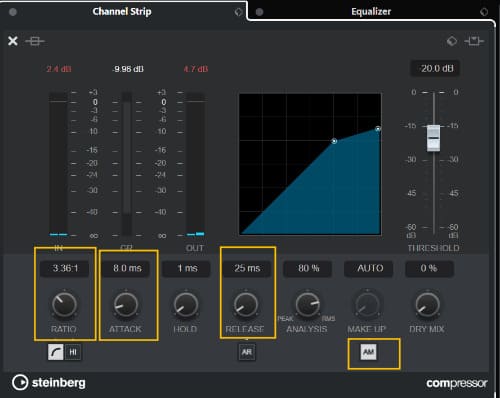Toggle the soft knee curve button

click(x=56, y=352)
